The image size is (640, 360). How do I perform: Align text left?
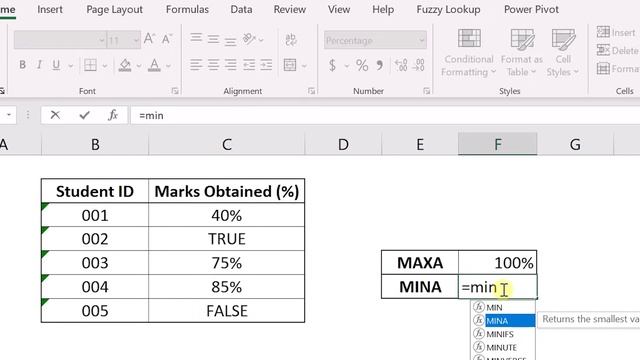(196, 64)
